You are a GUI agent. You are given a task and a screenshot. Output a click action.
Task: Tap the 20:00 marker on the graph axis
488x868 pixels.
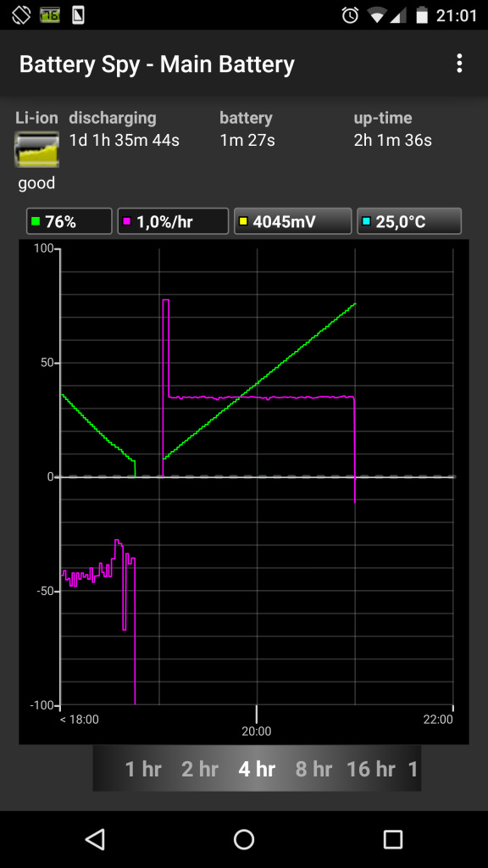point(256,732)
